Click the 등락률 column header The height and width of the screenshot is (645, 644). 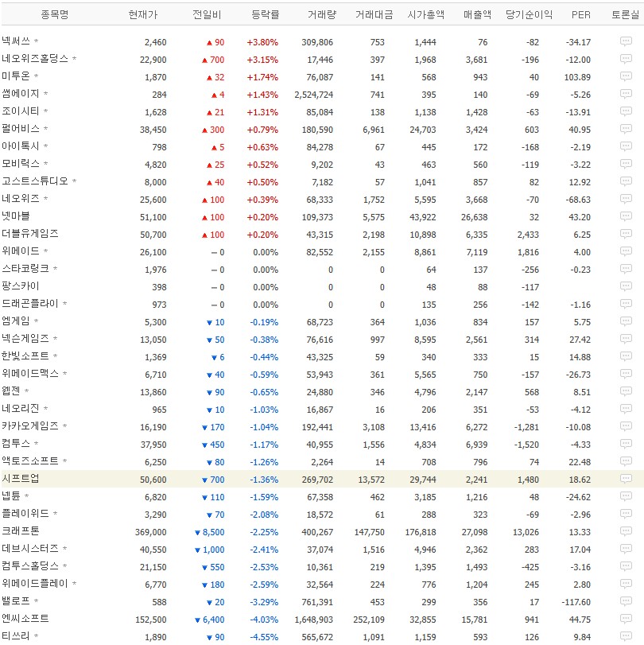coord(266,15)
